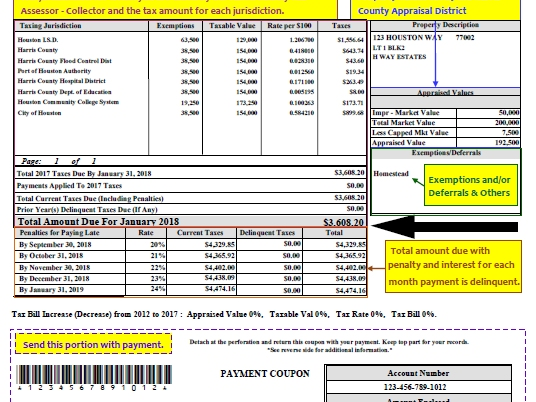The width and height of the screenshot is (536, 402).
Task: Click the PAYMENT COUPON heading
Action: tap(265, 374)
